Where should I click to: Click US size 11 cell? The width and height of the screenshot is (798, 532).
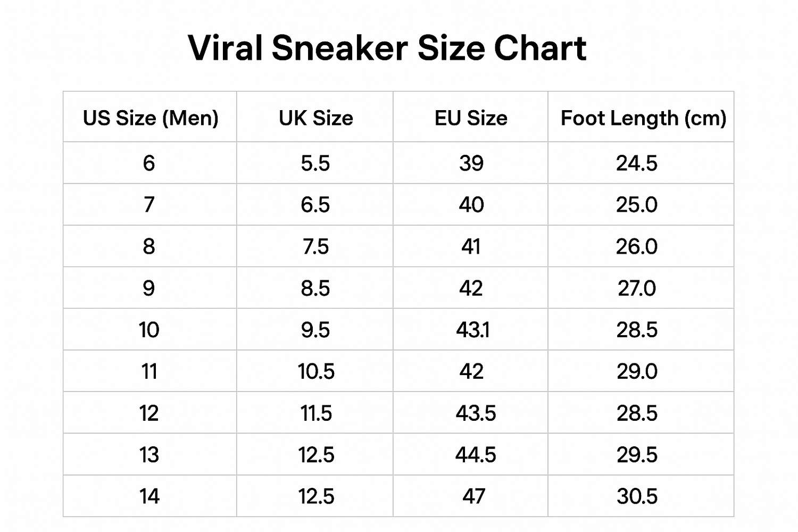click(x=149, y=371)
